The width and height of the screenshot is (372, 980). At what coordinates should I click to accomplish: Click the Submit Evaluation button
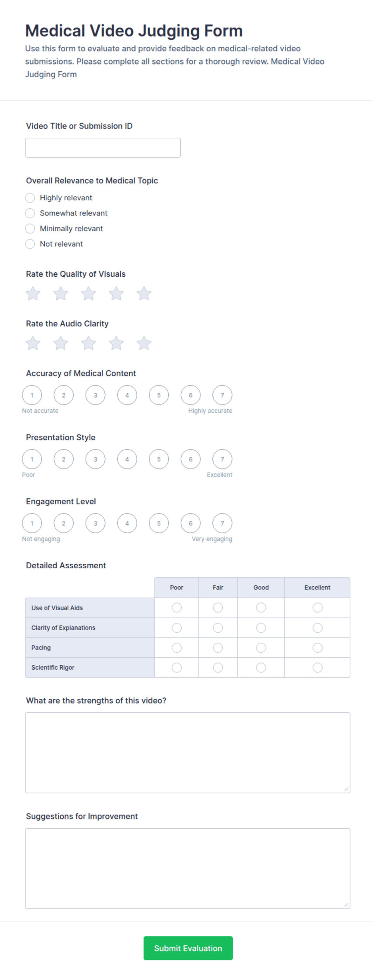pos(188,948)
